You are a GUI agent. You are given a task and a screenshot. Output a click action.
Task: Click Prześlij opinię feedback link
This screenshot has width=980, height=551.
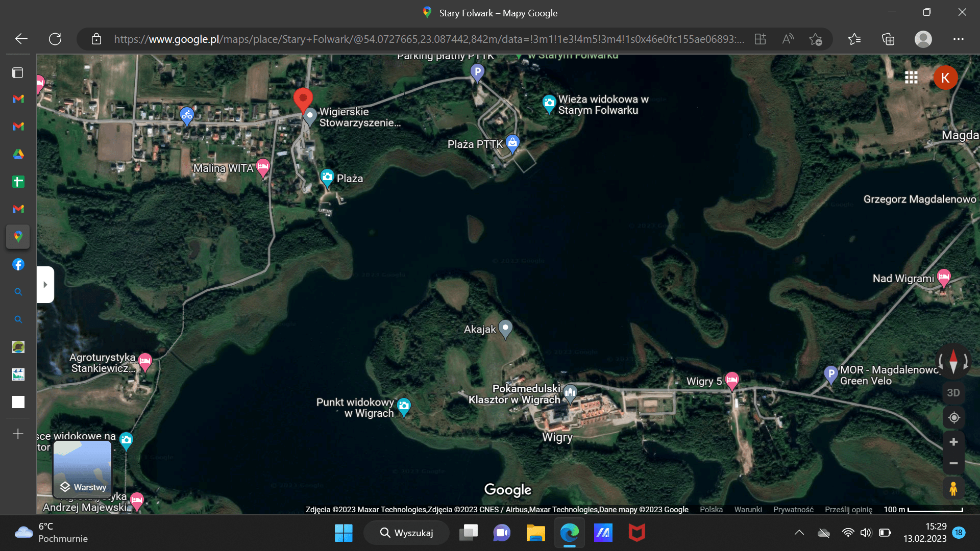pos(848,509)
